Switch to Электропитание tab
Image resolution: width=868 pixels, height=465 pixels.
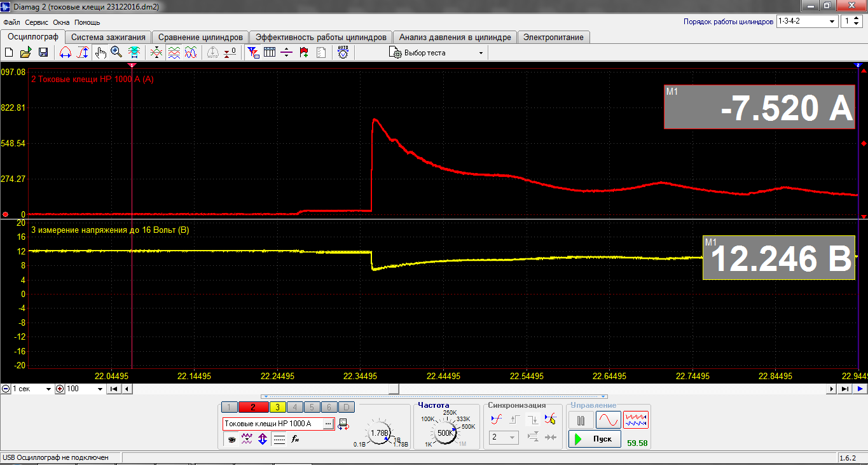coord(553,38)
